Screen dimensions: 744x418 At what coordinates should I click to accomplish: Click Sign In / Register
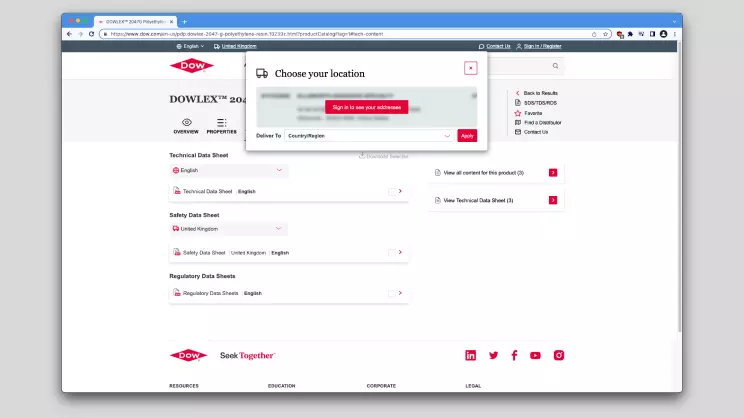539,46
